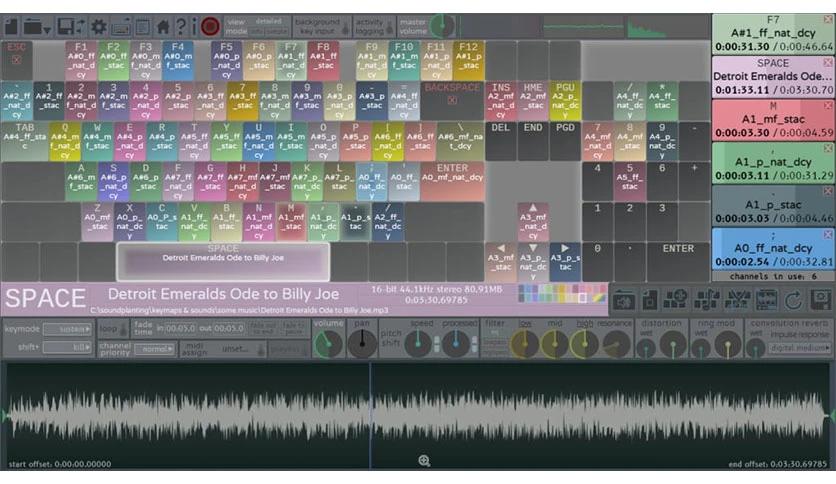Open help with the question mark icon
This screenshot has width=836, height=484.
[181, 26]
